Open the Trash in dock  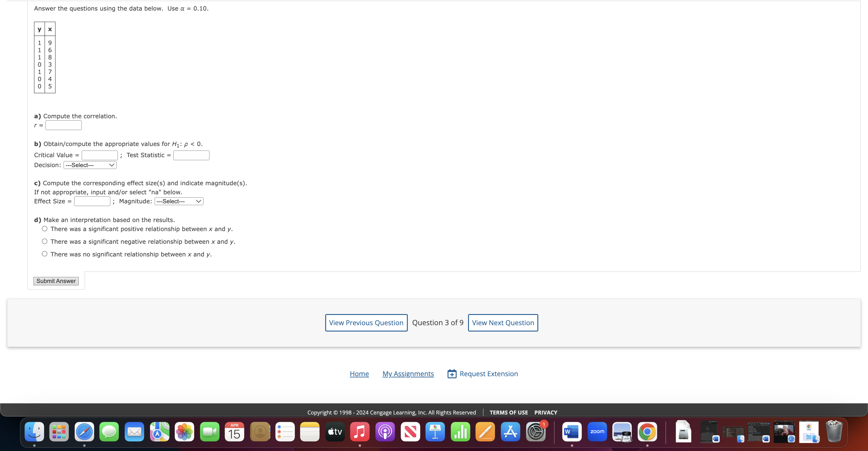click(834, 431)
